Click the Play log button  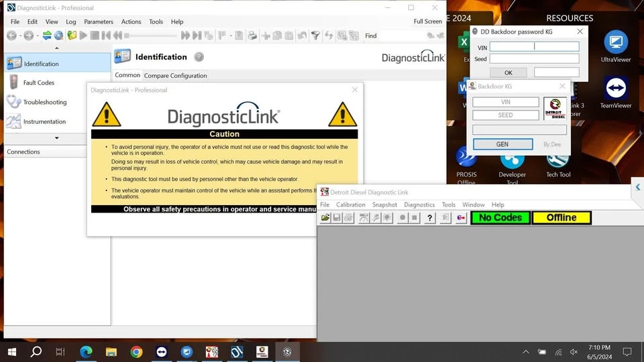coord(83,36)
